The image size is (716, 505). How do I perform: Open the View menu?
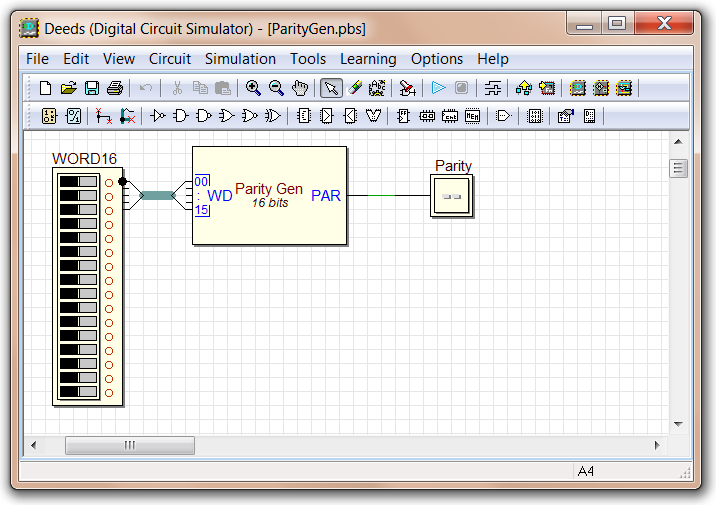click(119, 59)
